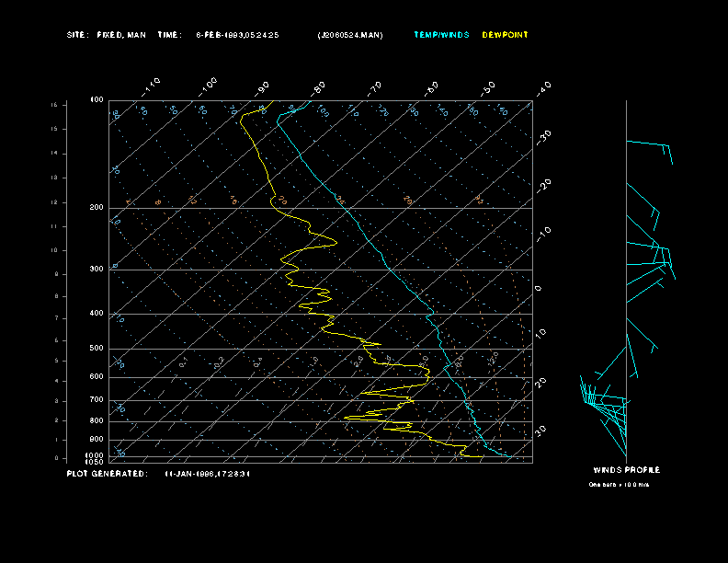This screenshot has width=728, height=563.
Task: Click the topmost wind barb in profile
Action: [x=650, y=152]
